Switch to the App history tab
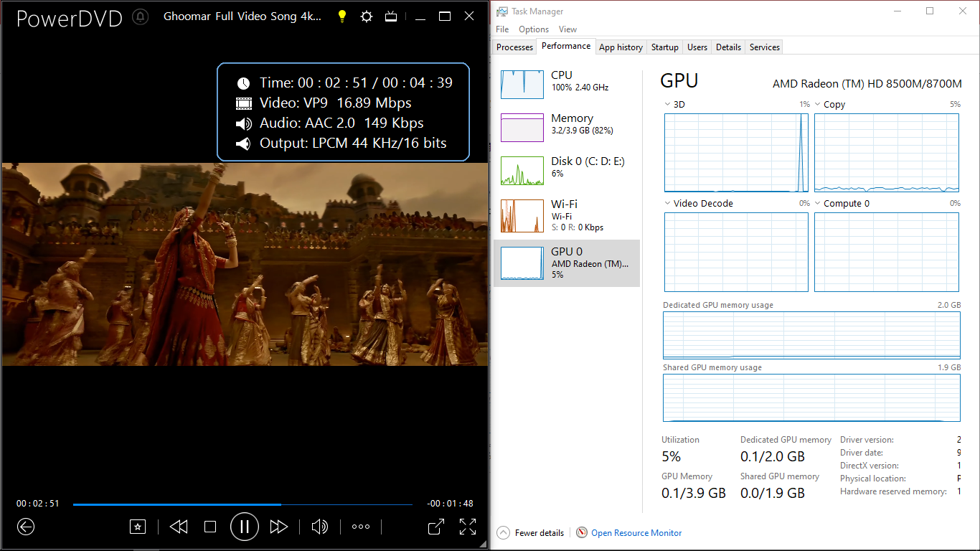980x551 pixels. (x=621, y=47)
